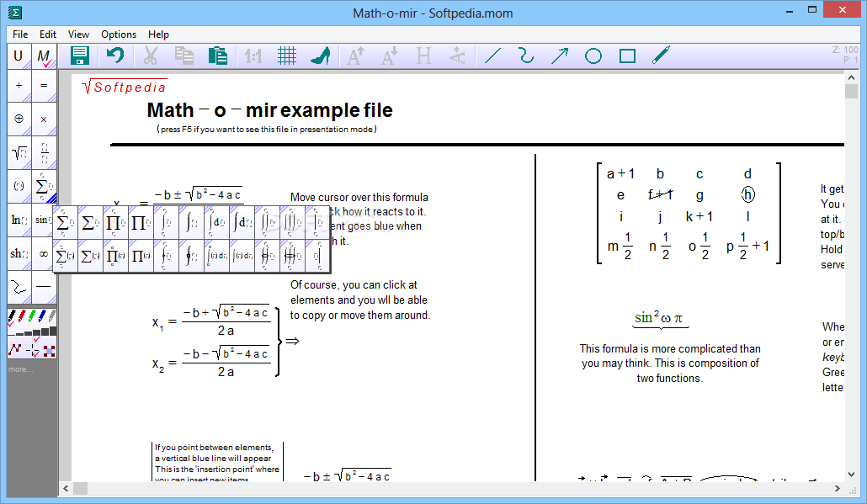867x504 pixels.
Task: Set zoom to 1:1 in toolbar
Action: pyautogui.click(x=253, y=56)
